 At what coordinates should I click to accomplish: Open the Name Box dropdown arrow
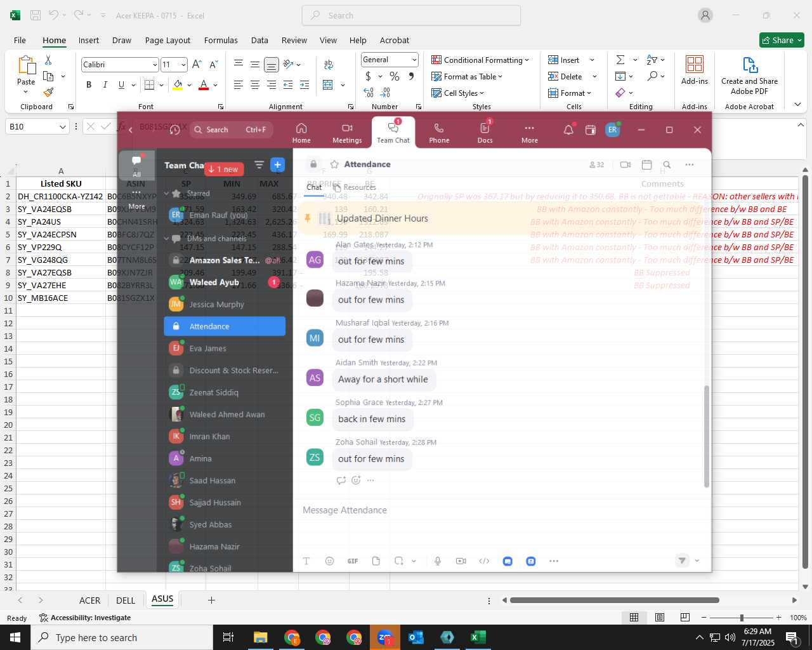pos(62,127)
